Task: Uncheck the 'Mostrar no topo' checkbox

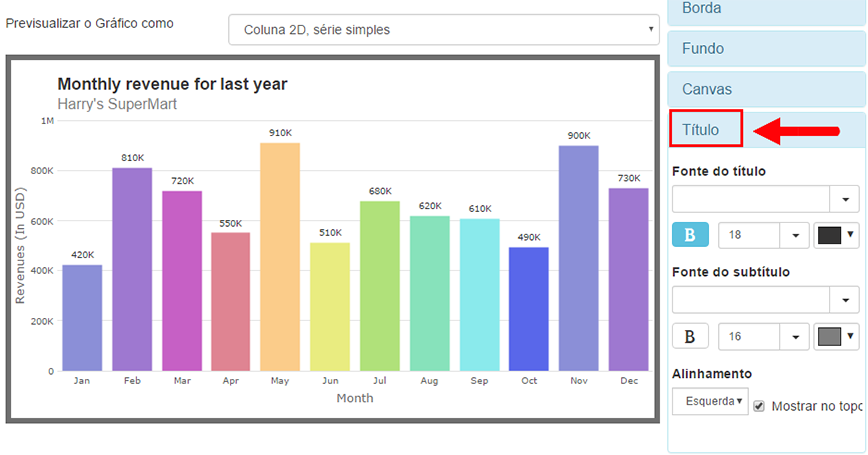Action: [759, 406]
